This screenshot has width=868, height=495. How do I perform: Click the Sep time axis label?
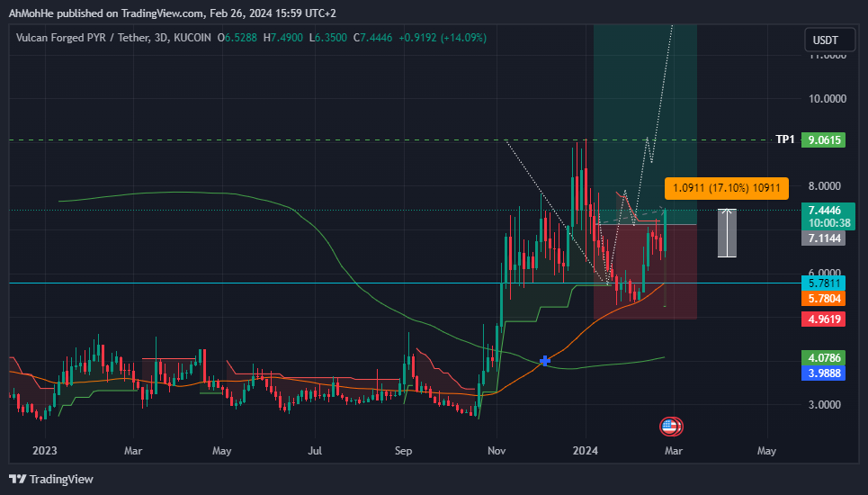point(404,451)
